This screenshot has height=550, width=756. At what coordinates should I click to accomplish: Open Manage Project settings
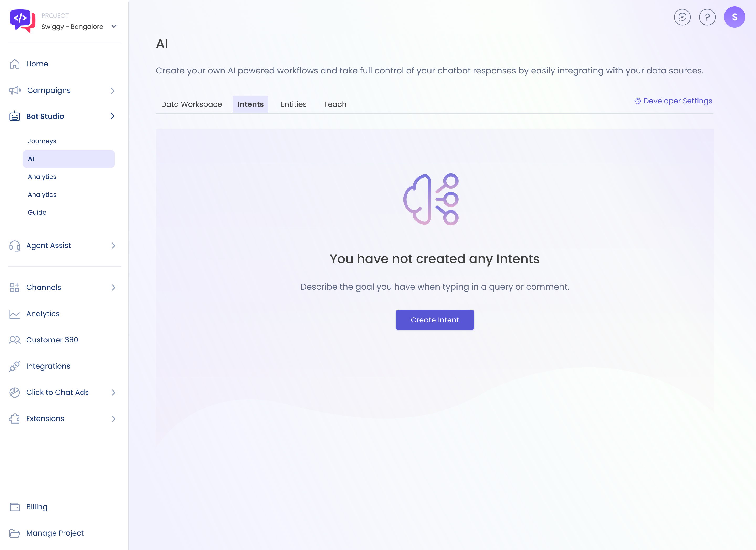(x=55, y=533)
